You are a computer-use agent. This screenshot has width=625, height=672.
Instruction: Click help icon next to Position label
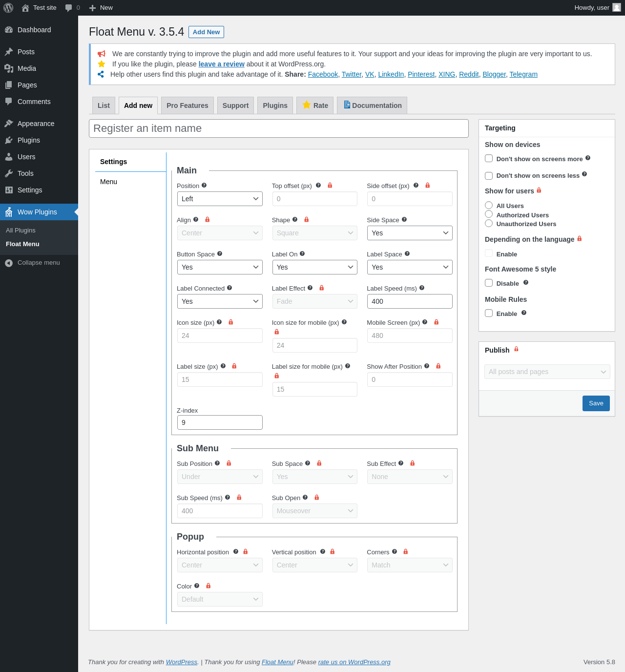204,185
